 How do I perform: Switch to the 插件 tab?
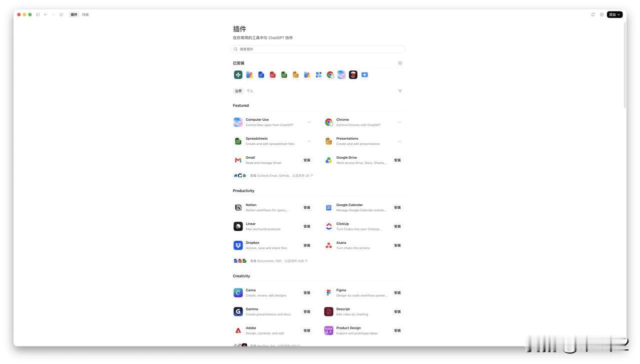pos(74,14)
